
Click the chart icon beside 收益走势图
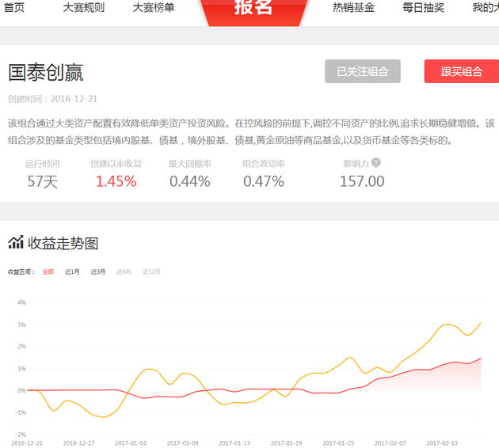click(16, 242)
